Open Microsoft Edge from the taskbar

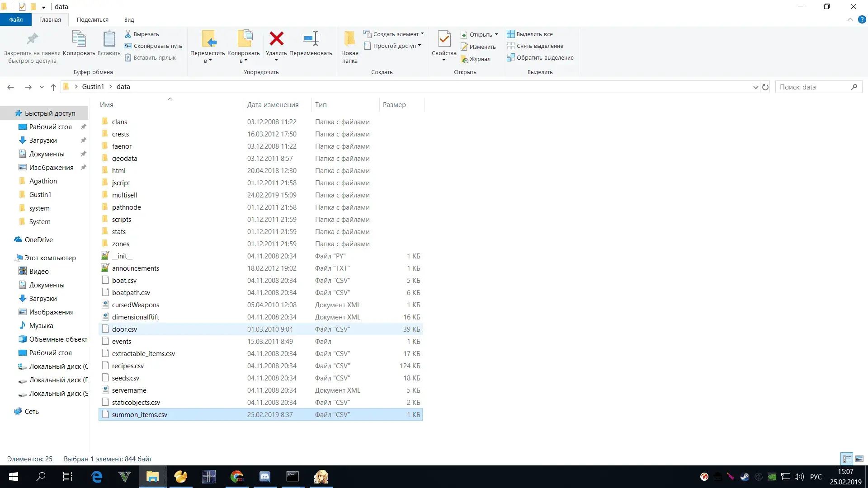[x=97, y=477]
